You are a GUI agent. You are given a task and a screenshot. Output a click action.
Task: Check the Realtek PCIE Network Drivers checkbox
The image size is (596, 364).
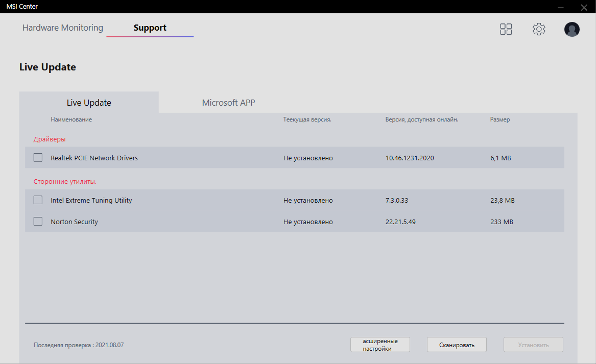[x=38, y=157]
